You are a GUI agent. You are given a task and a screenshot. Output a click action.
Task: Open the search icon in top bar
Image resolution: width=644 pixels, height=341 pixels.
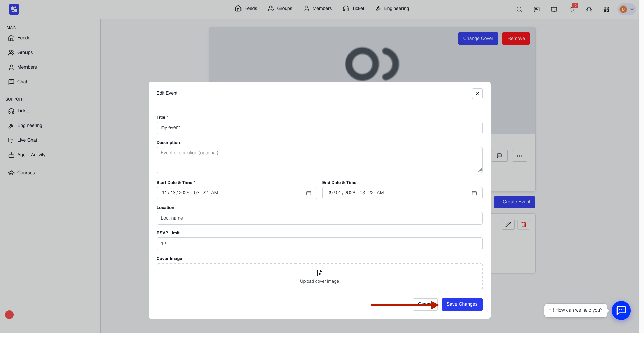click(519, 9)
